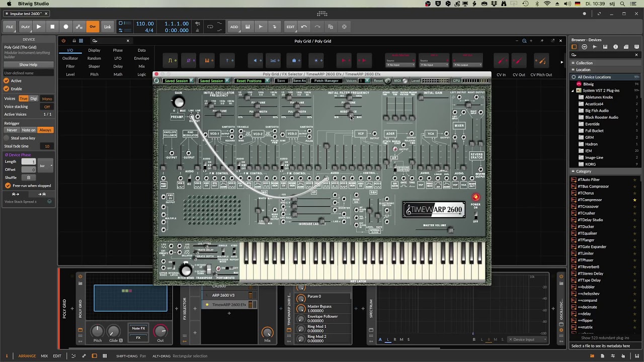Toggle arranger loop icon in transport
Screen dimensions: 644x362
click(210, 27)
